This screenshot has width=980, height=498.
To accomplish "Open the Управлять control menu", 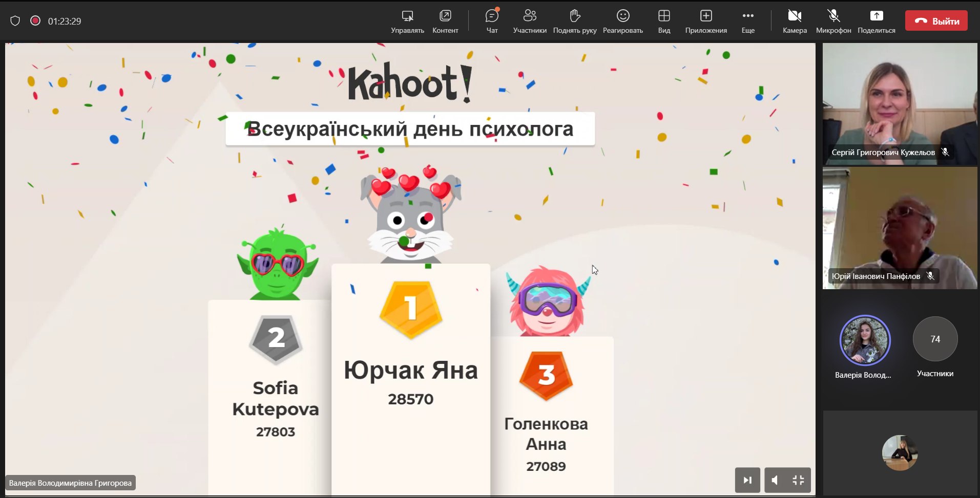I will coord(407,21).
